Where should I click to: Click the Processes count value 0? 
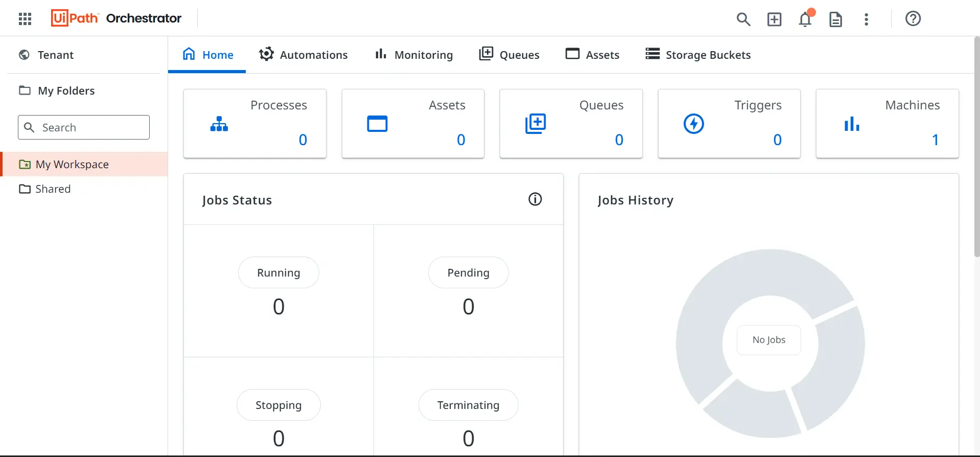(x=303, y=140)
